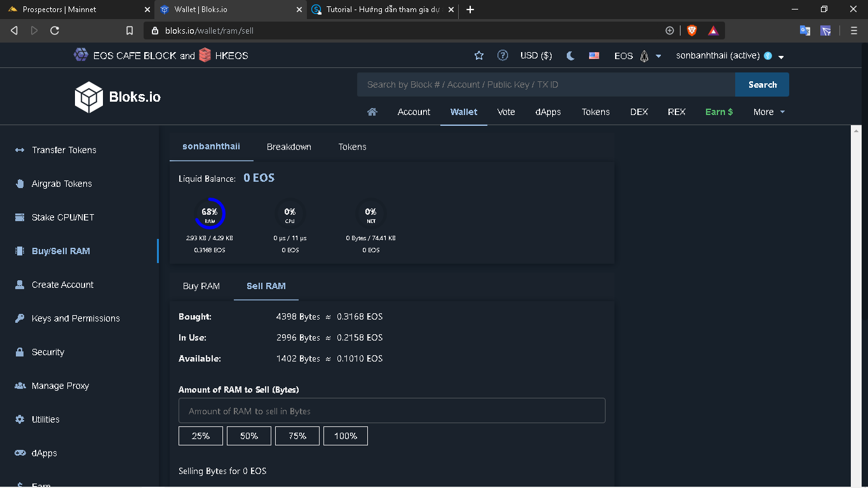Select the 50% sell amount button
Image resolution: width=868 pixels, height=488 pixels.
click(249, 436)
